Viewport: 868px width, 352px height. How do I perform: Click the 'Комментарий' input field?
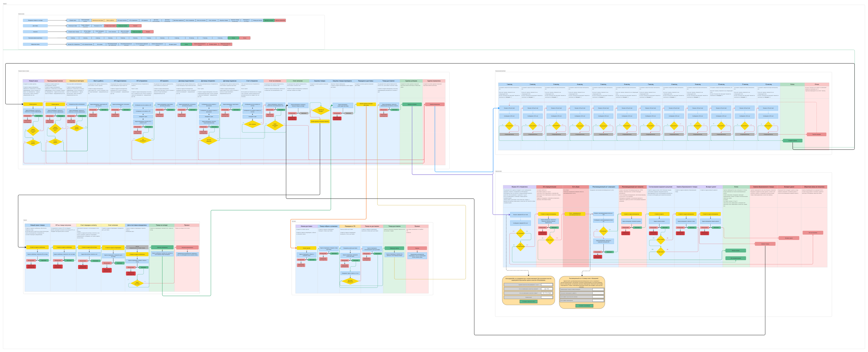tap(547, 297)
